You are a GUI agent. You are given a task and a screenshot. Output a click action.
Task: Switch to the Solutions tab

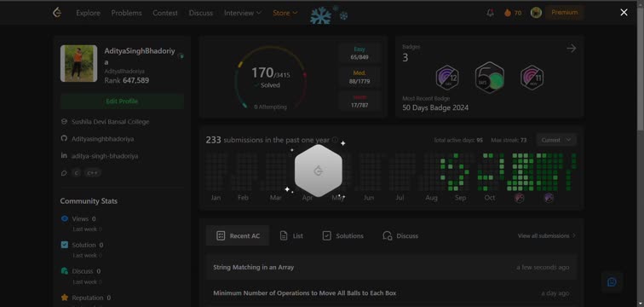pyautogui.click(x=343, y=235)
